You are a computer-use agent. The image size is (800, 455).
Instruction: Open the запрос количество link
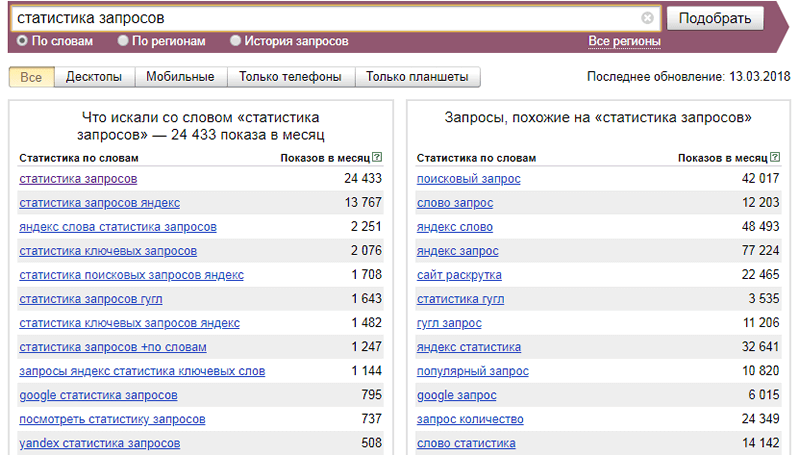coord(470,419)
